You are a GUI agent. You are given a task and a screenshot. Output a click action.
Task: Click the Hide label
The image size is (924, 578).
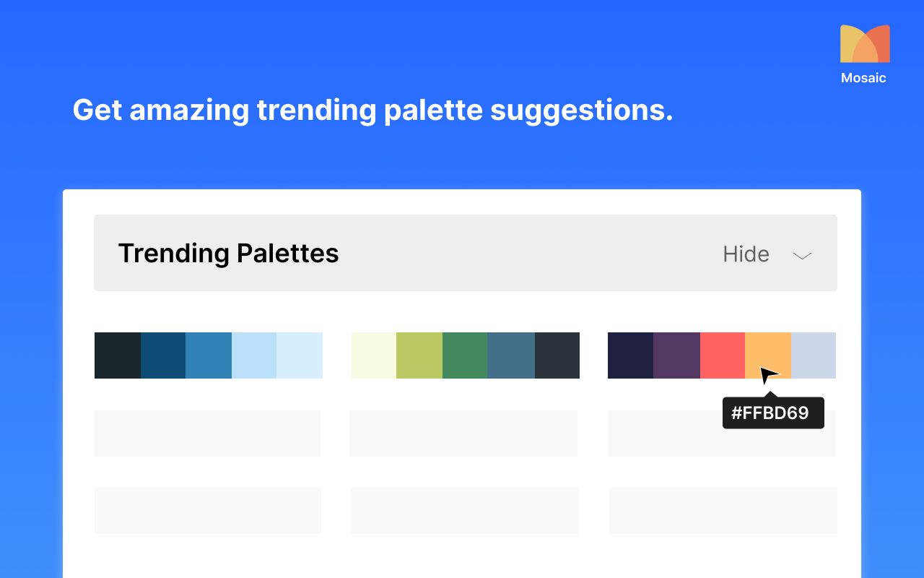coord(746,254)
